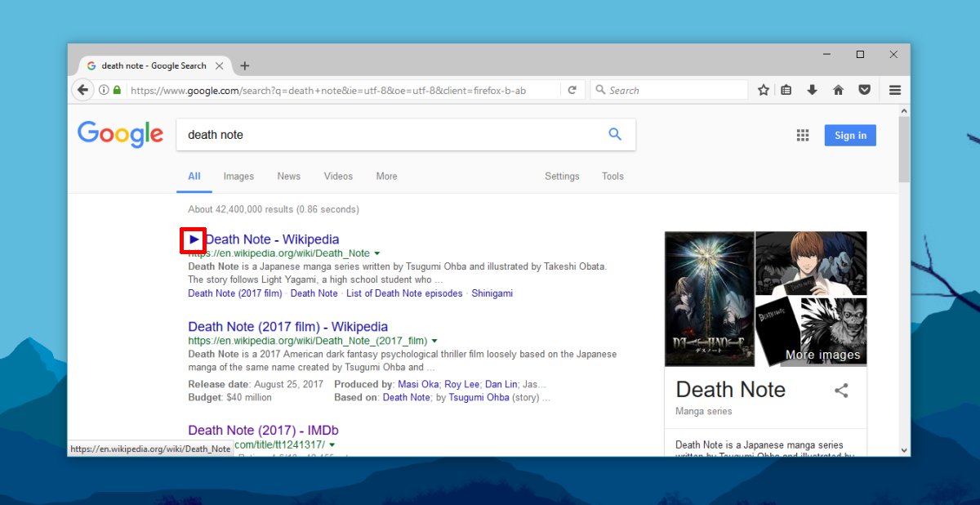Expand dropdown arrow beside en.wikipedia.org/wiki/Death_Note URL
980x505 pixels.
[x=376, y=253]
